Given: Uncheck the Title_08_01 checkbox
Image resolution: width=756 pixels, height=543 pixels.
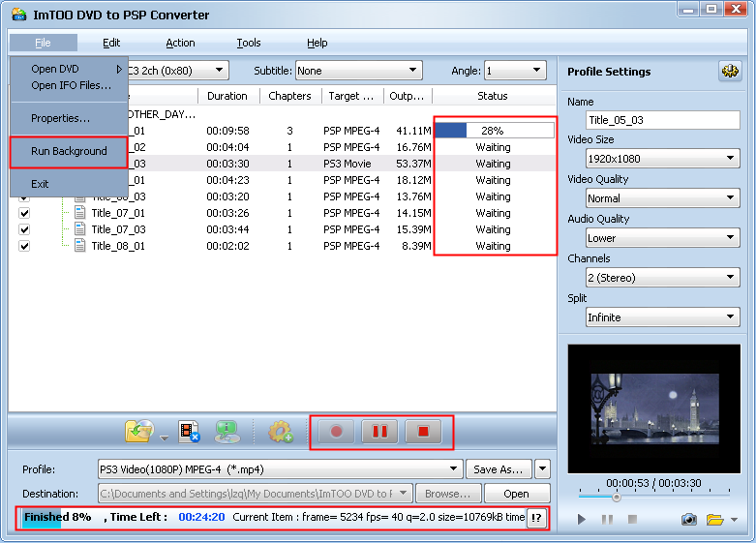Looking at the screenshot, I should click(24, 246).
